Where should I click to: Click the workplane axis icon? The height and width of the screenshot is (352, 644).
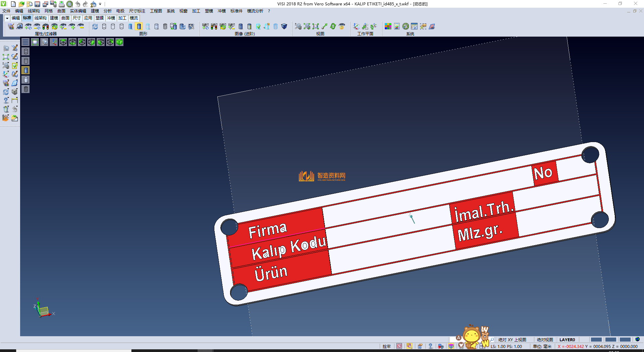356,26
